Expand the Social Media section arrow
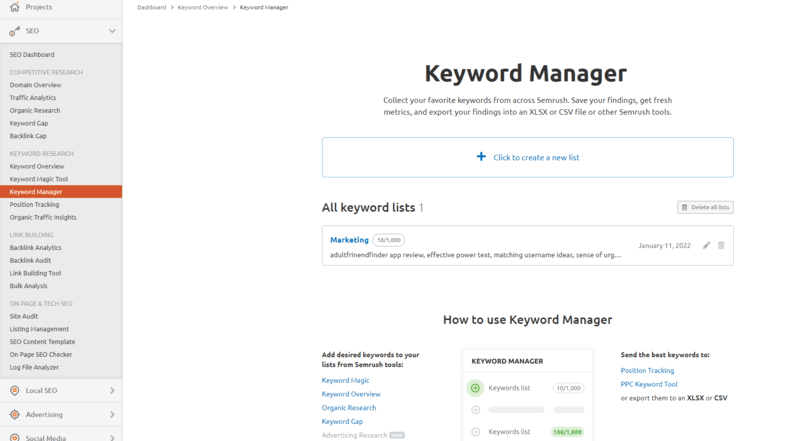 pyautogui.click(x=112, y=437)
